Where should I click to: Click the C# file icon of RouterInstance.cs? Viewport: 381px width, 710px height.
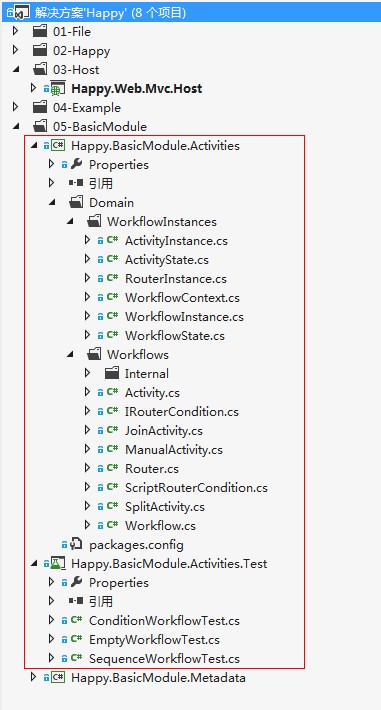[112, 278]
